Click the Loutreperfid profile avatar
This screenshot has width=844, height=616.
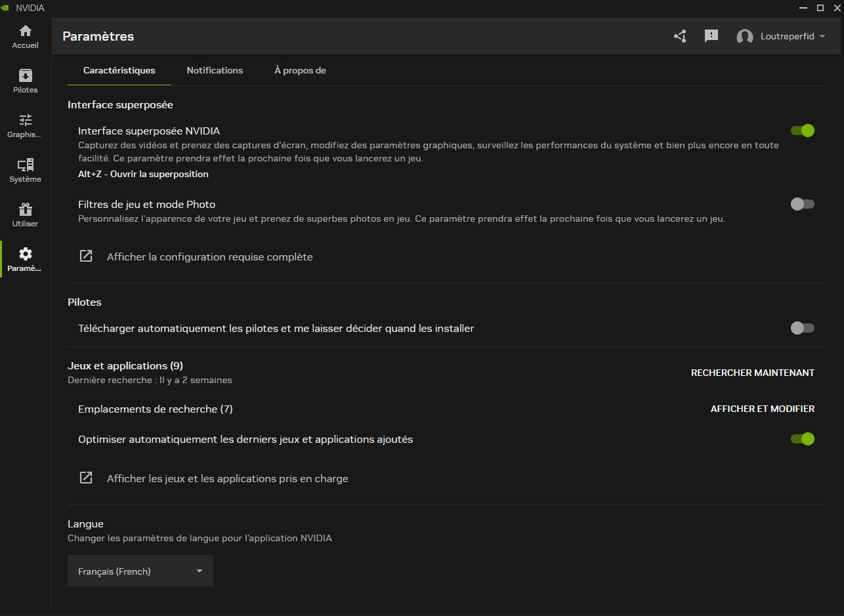[x=745, y=37]
